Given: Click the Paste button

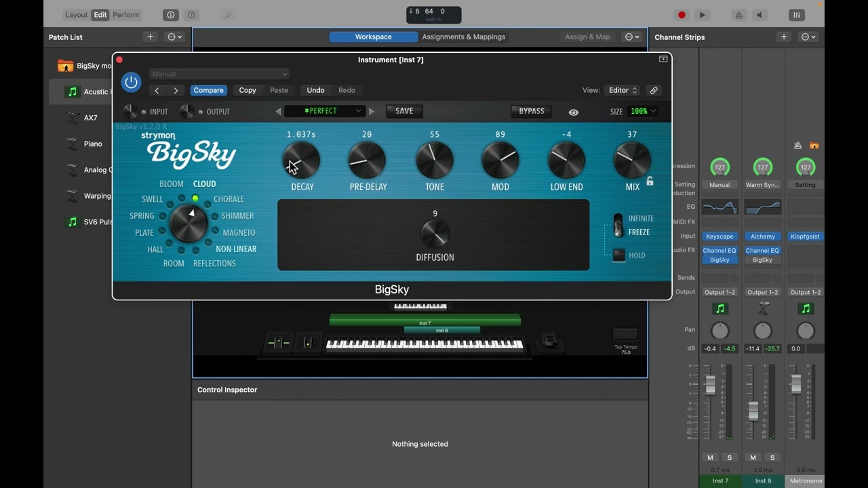Looking at the screenshot, I should pyautogui.click(x=279, y=90).
